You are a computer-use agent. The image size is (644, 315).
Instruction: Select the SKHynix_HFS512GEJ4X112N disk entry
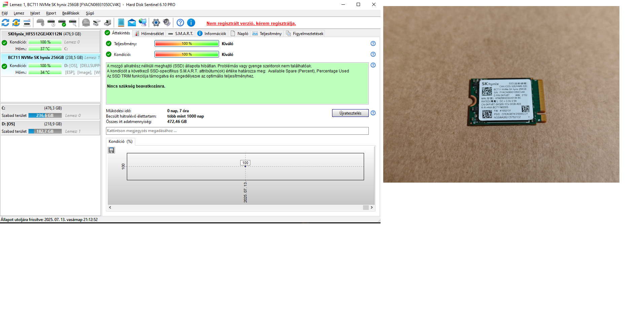point(50,41)
